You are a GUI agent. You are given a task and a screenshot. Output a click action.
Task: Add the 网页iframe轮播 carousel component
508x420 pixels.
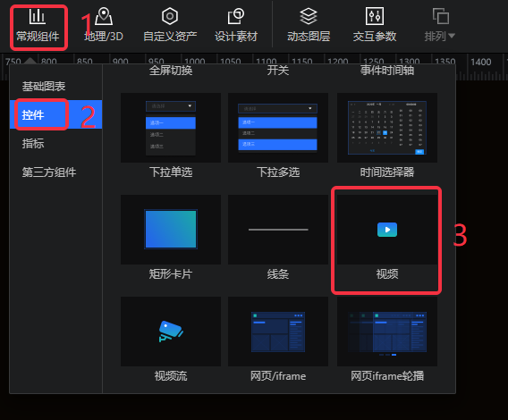click(387, 340)
